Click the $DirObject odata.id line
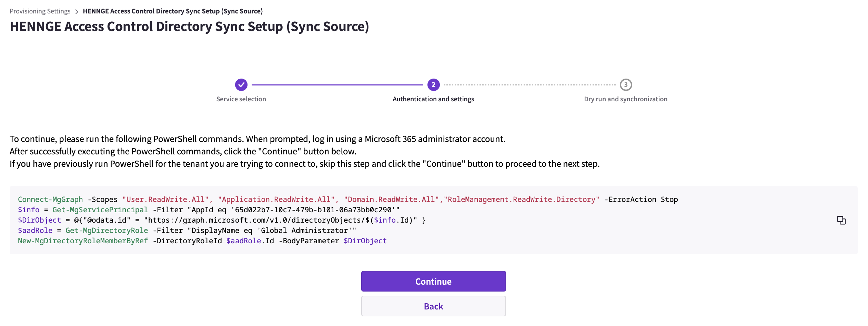 [x=222, y=220]
